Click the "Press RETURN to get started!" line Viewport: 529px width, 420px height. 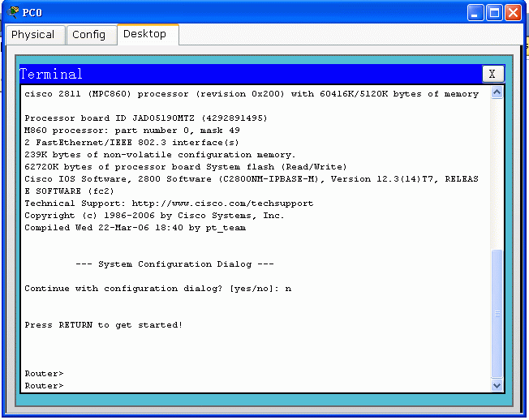103,325
